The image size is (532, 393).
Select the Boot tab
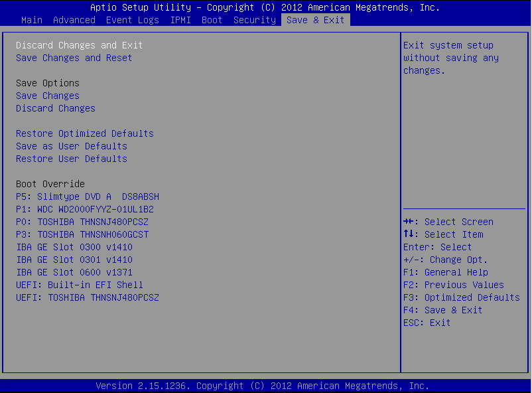click(212, 20)
